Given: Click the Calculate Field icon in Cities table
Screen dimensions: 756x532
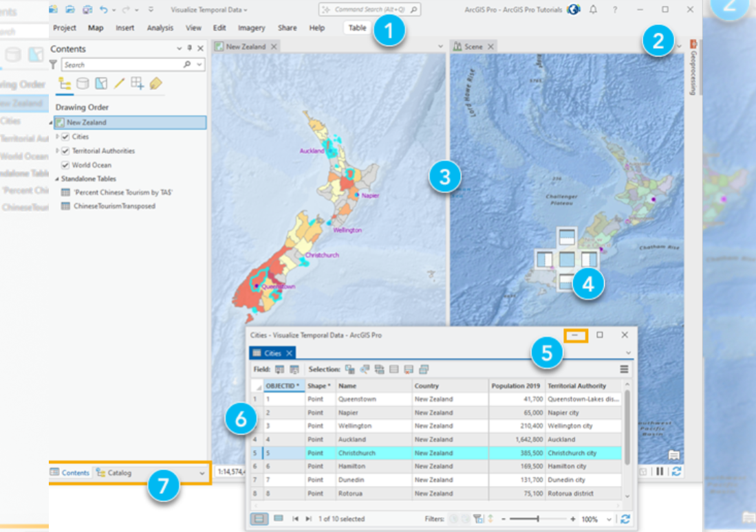Looking at the screenshot, I should click(x=294, y=369).
